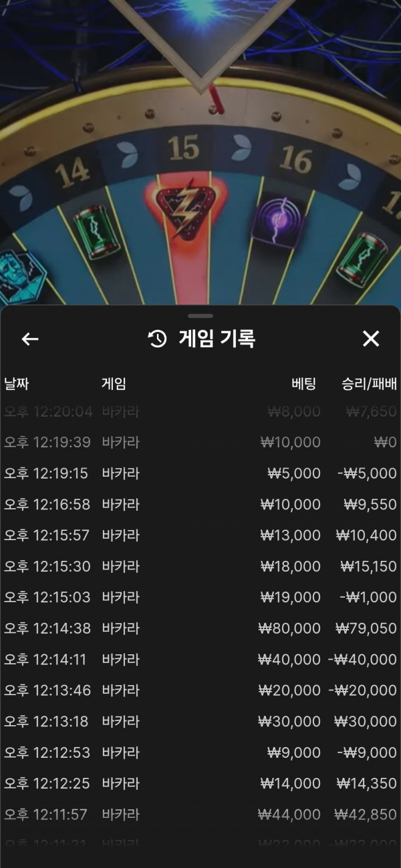Click the 승리/패배 column header
Image resolution: width=401 pixels, height=868 pixels.
(x=369, y=384)
